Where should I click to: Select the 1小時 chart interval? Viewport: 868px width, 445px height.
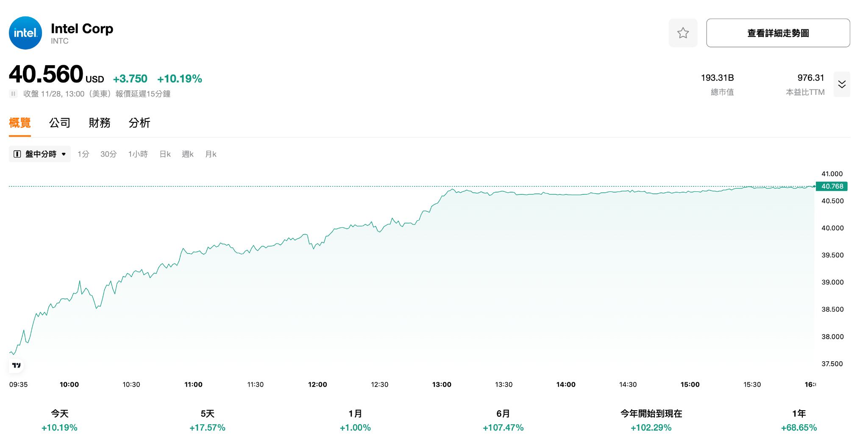(138, 154)
